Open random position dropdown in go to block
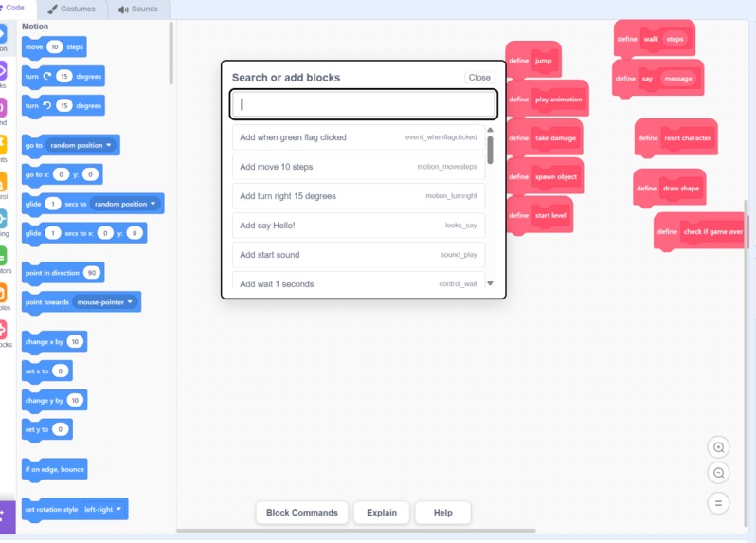 click(x=81, y=145)
